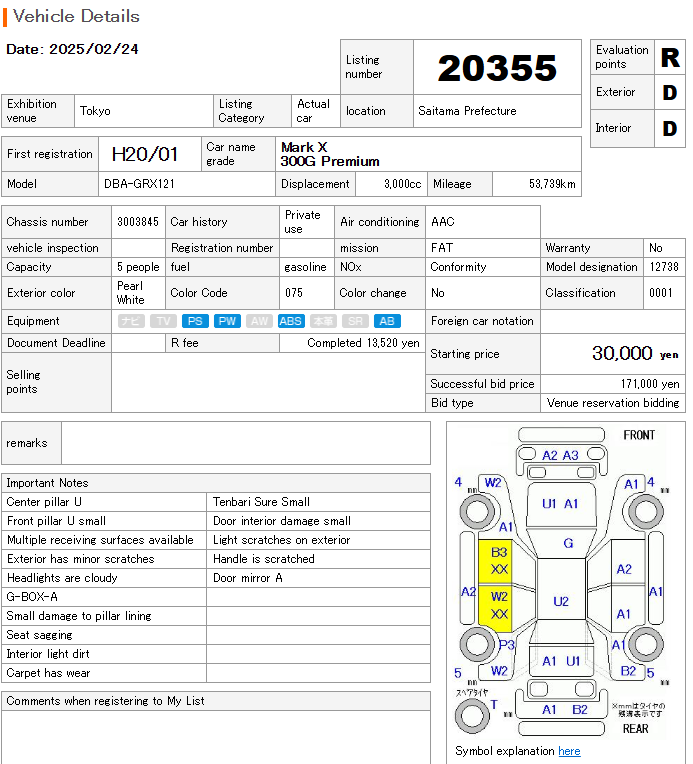Click the yellow B3 XX door panel
The height and width of the screenshot is (764, 693).
click(x=499, y=560)
